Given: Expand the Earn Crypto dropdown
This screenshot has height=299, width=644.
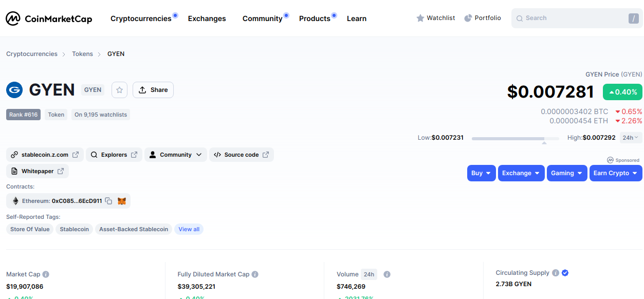Looking at the screenshot, I should tap(616, 173).
